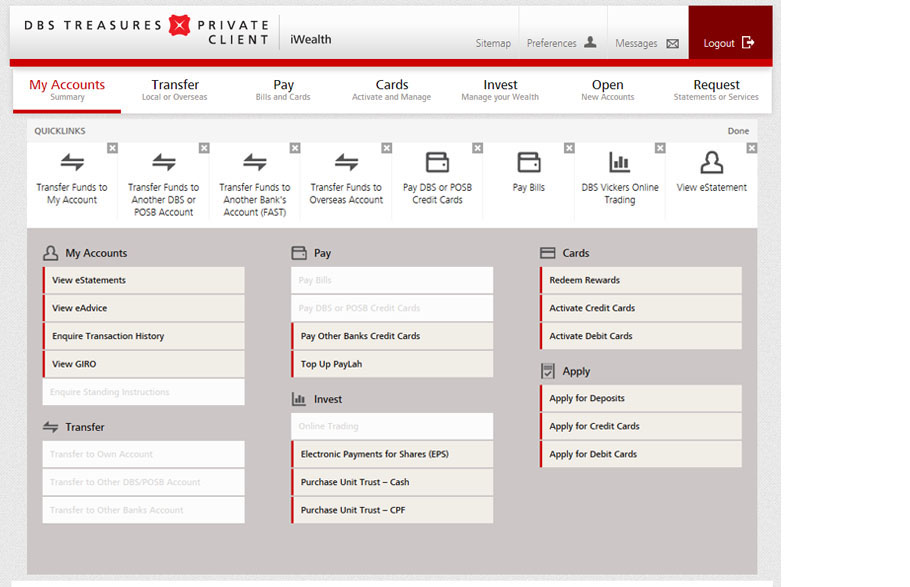The height and width of the screenshot is (587, 910).
Task: Select Electronic Payments for Shares (EPS)
Action: pos(392,454)
